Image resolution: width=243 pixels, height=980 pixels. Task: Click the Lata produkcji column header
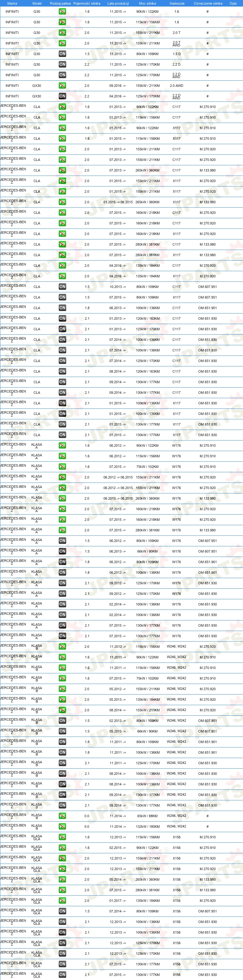click(x=118, y=3)
